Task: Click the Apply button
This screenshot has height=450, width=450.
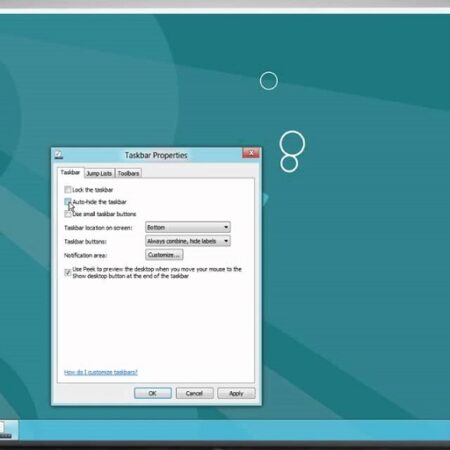Action: pyautogui.click(x=236, y=393)
